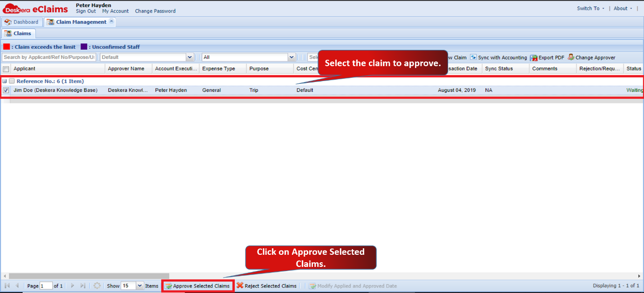
Task: Click the Approve Selected Claims icon
Action: click(x=168, y=286)
